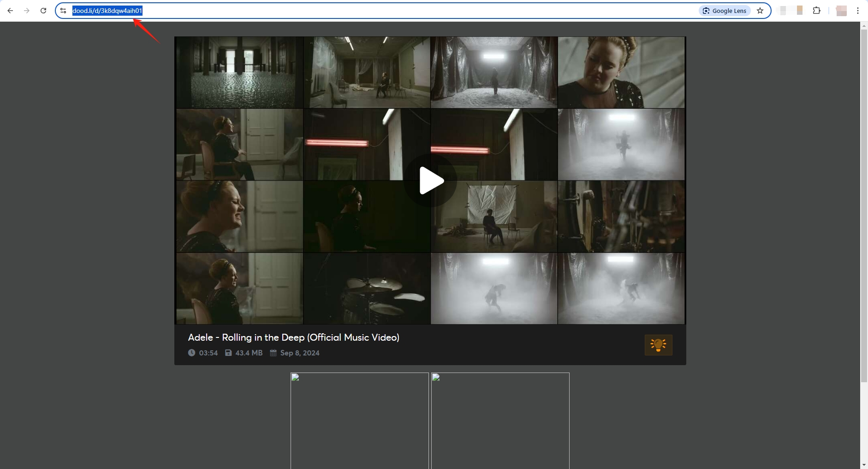Screen dimensions: 868x469
Task: Click the left broken image ad placeholder
Action: (360, 421)
